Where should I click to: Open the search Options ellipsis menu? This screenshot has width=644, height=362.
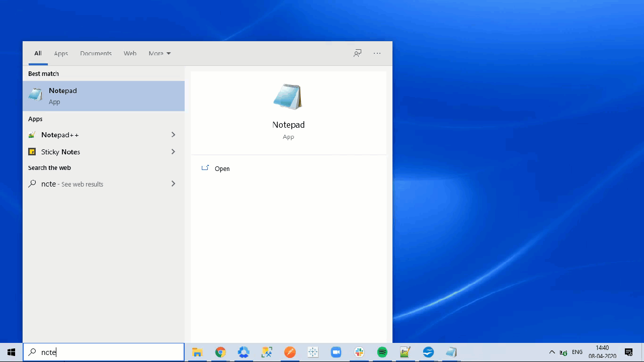point(377,53)
